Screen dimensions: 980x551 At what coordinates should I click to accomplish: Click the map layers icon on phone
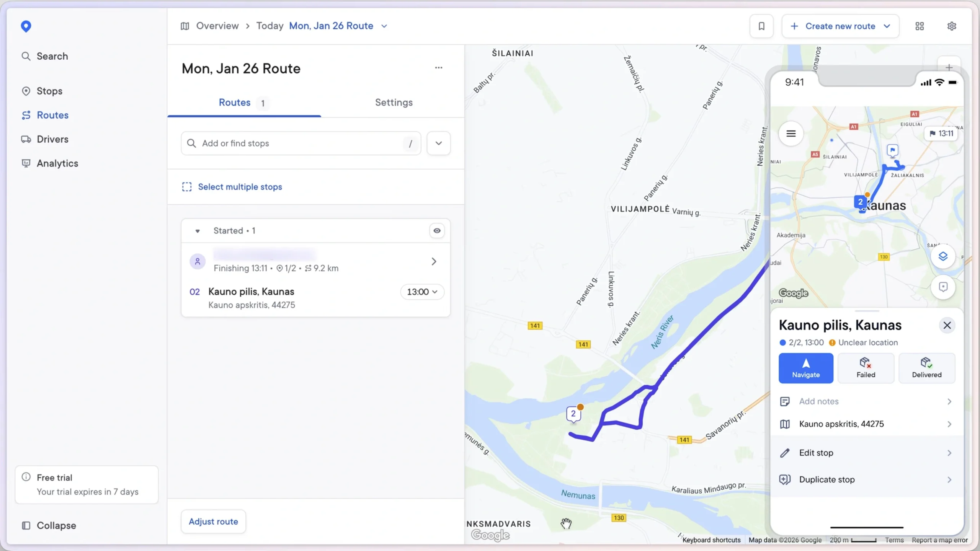[x=943, y=256]
